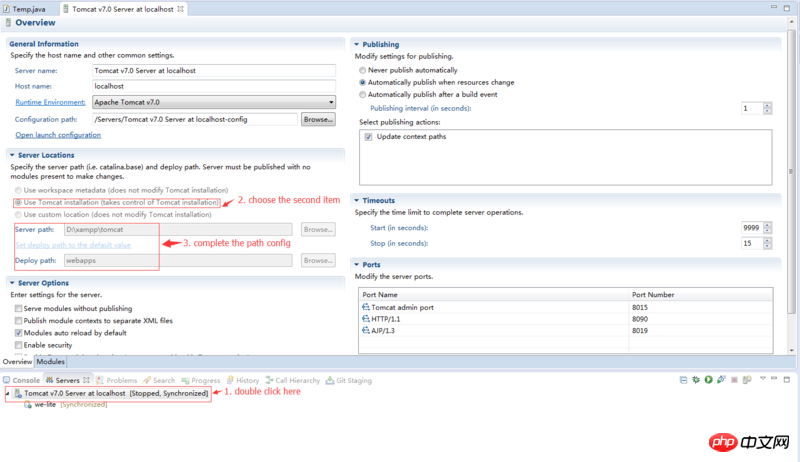Image resolution: width=800 pixels, height=462 pixels.
Task: Select the Overview page tab
Action: pyautogui.click(x=17, y=362)
